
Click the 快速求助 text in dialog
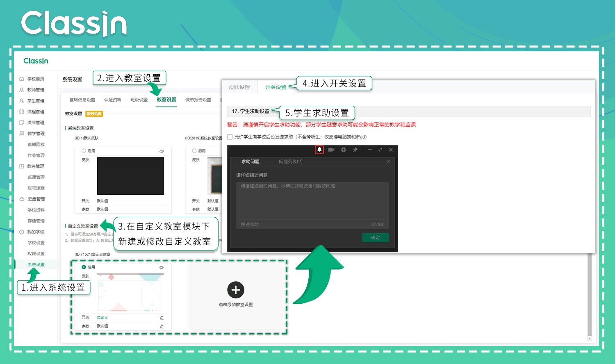click(250, 225)
